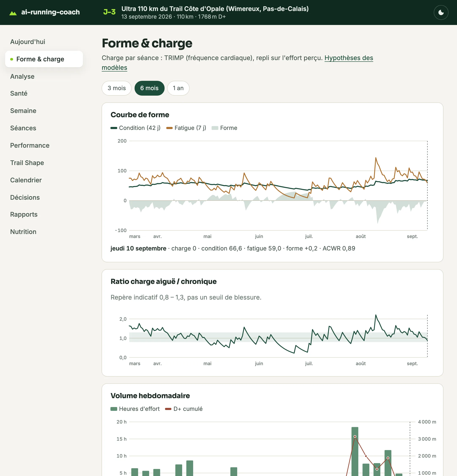The height and width of the screenshot is (476, 457).
Task: Click the 'Repère indicatif 0,8 – 1,3' note
Action: point(186,297)
